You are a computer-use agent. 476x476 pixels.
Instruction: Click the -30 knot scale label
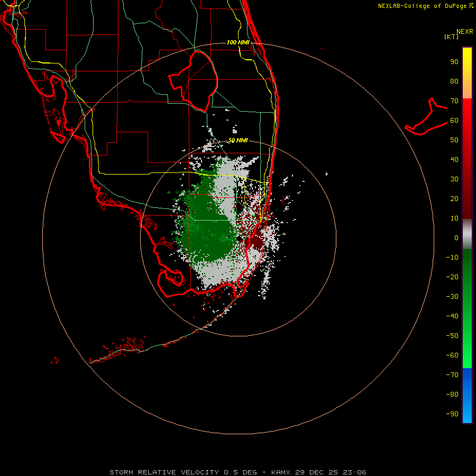tap(452, 297)
